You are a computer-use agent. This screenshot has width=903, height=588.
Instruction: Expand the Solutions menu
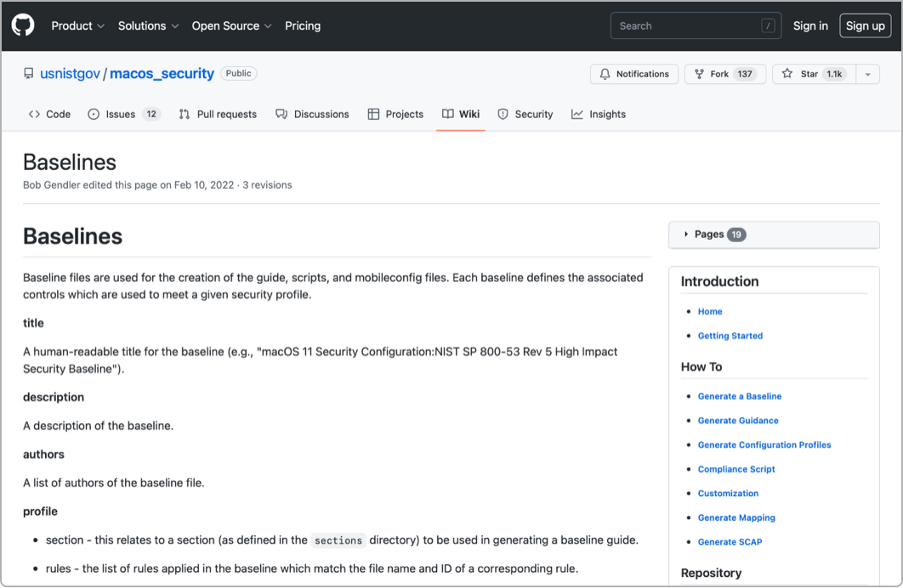(148, 25)
